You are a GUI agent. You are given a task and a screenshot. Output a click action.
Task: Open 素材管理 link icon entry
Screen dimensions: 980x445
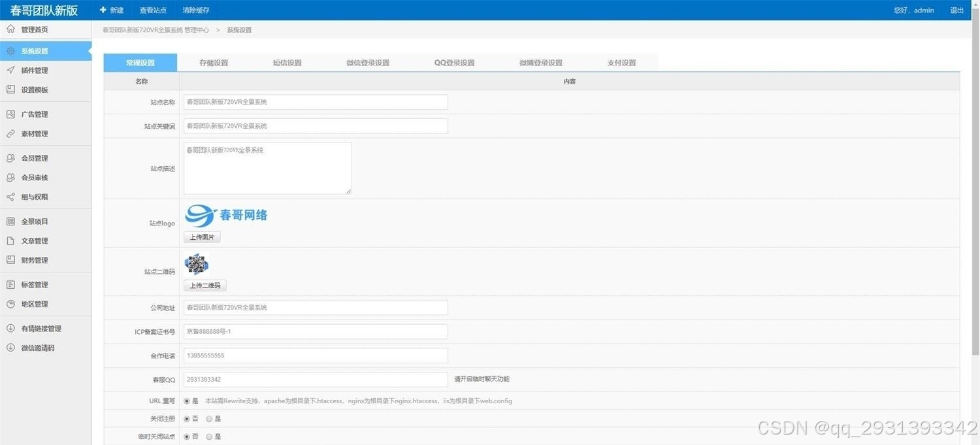10,133
